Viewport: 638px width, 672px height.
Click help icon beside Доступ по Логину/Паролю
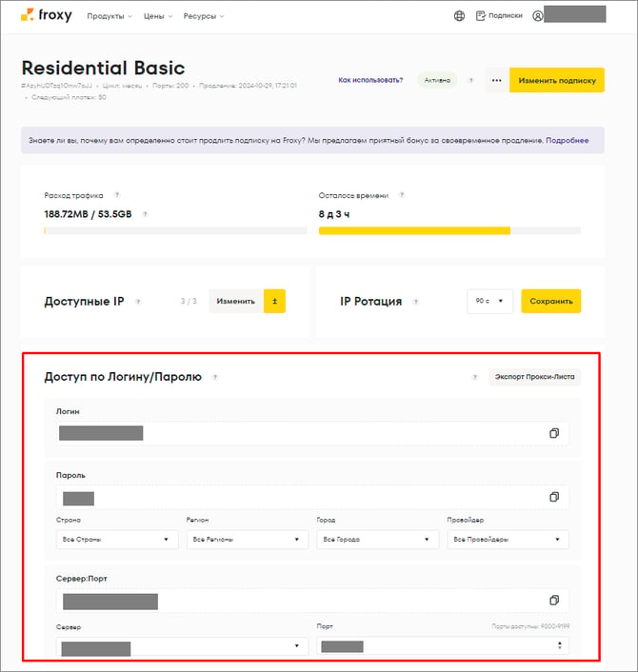[215, 377]
